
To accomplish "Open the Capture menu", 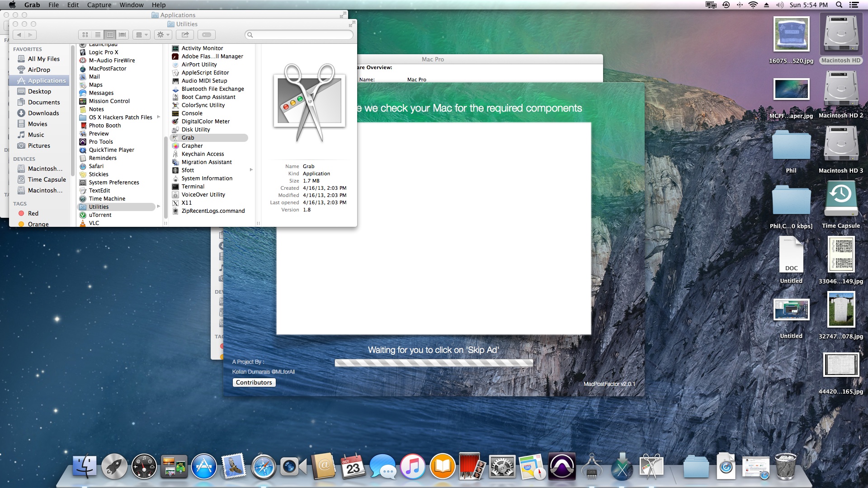I will click(99, 5).
